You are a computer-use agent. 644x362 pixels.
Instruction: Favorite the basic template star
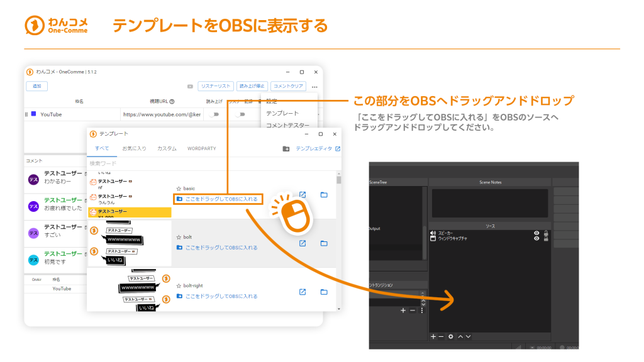tap(179, 189)
